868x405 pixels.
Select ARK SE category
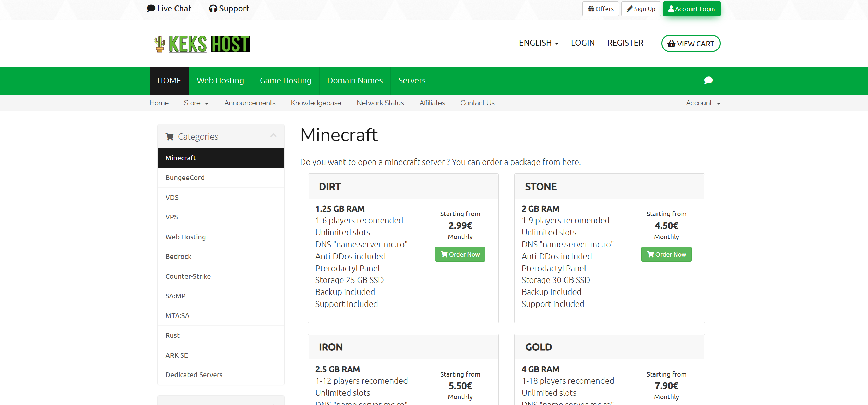(221, 355)
